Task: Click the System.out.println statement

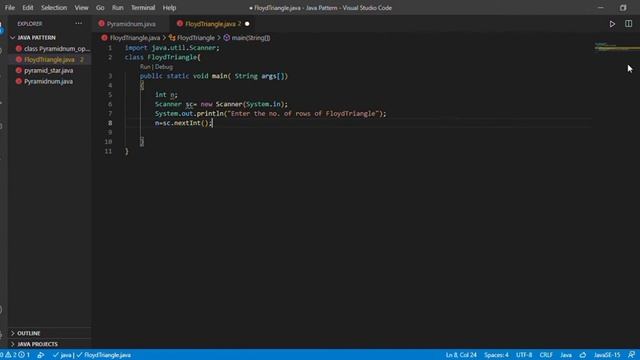Action: 270,113
